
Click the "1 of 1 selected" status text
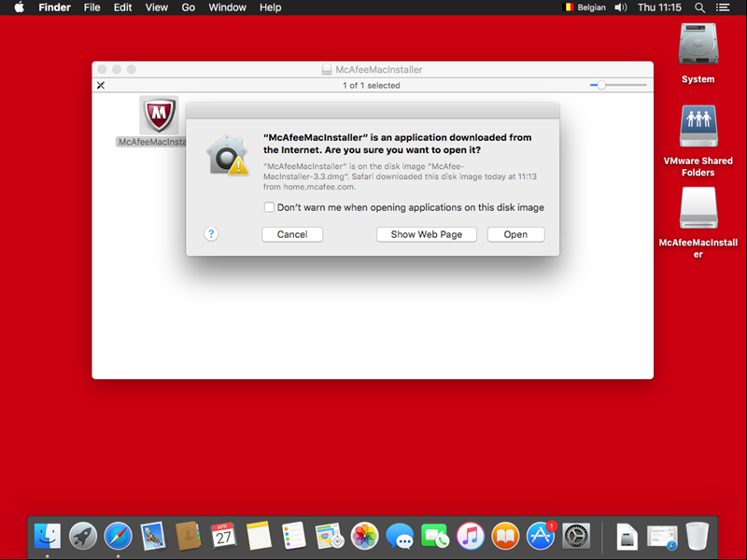[x=371, y=85]
